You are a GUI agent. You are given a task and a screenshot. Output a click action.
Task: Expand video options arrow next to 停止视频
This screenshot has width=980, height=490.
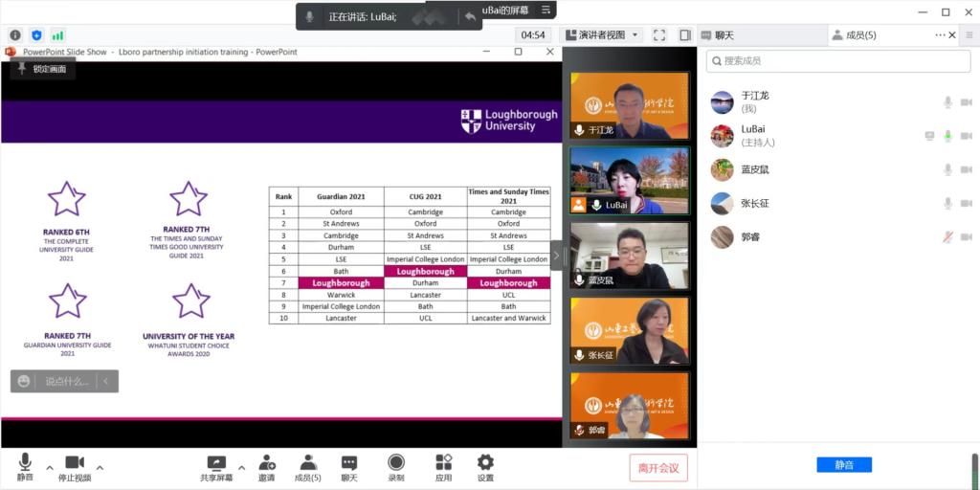100,467
